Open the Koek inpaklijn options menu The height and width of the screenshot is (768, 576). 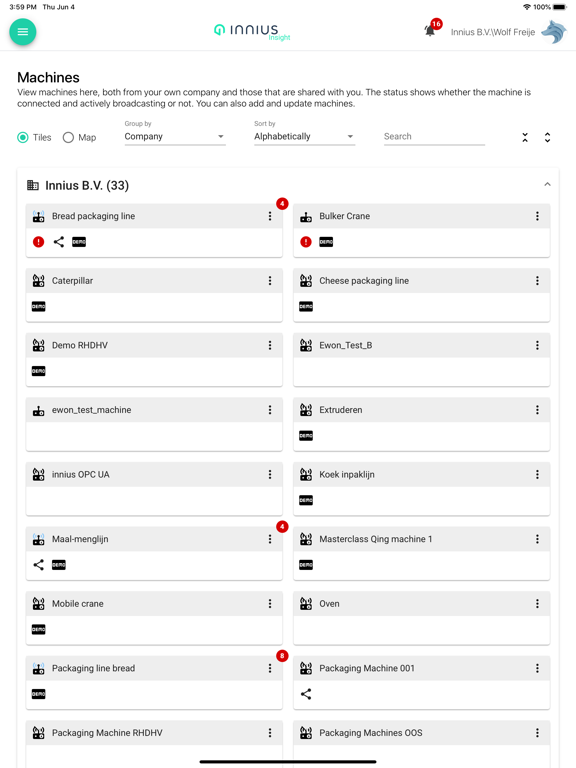pos(537,475)
